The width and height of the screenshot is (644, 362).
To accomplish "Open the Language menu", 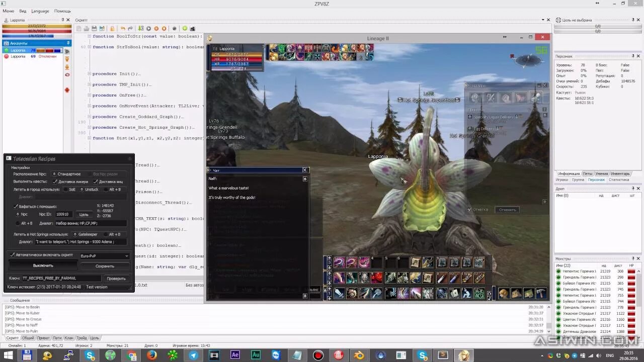I will pyautogui.click(x=40, y=11).
